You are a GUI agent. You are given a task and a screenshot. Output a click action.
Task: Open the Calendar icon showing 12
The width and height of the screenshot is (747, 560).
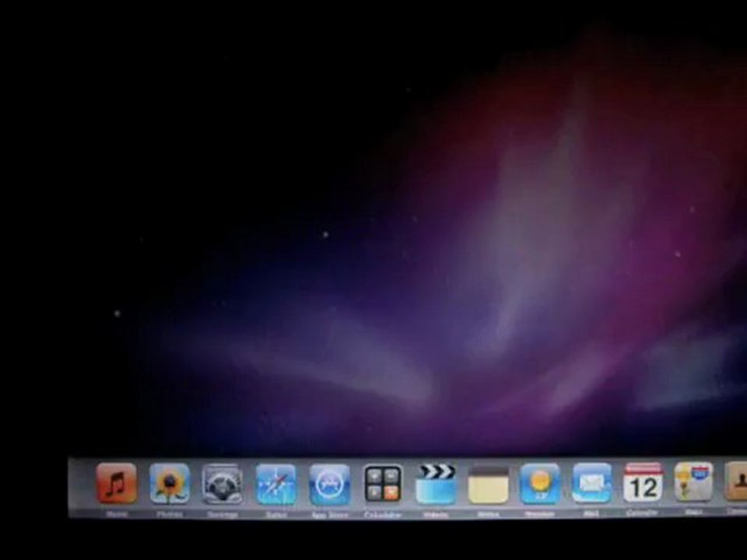(643, 482)
